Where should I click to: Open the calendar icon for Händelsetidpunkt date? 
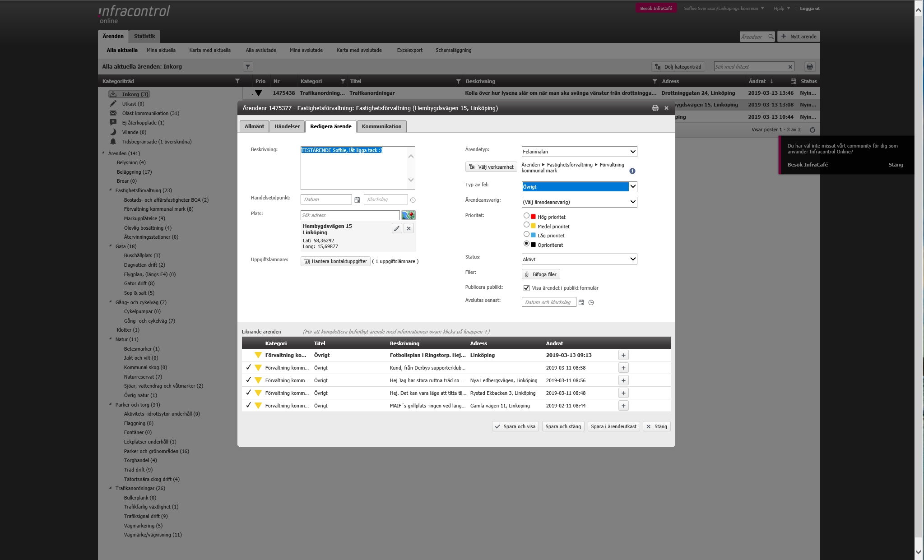(357, 200)
